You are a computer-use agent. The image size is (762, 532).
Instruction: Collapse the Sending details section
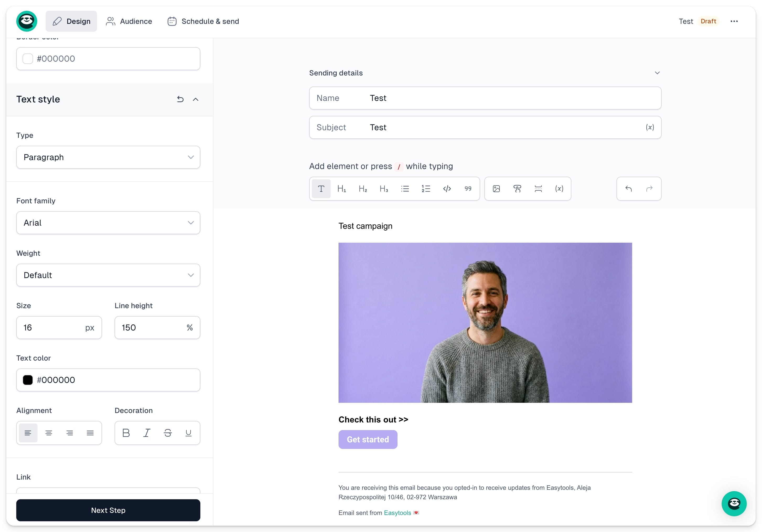coord(657,73)
